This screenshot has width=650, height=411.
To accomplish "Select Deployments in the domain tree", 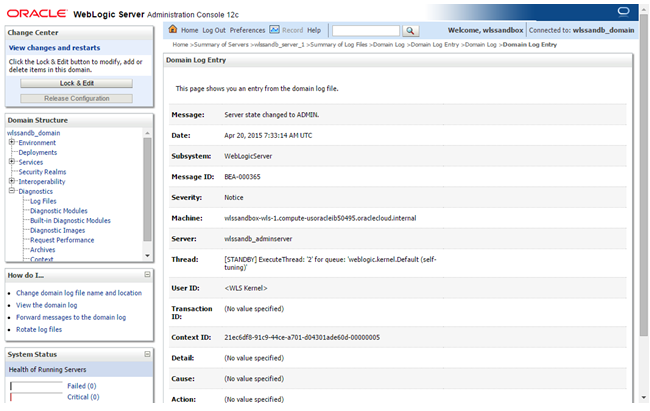I will [38, 153].
